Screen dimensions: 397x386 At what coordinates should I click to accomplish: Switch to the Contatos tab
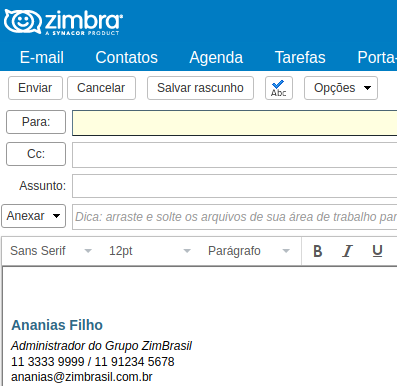coord(126,57)
